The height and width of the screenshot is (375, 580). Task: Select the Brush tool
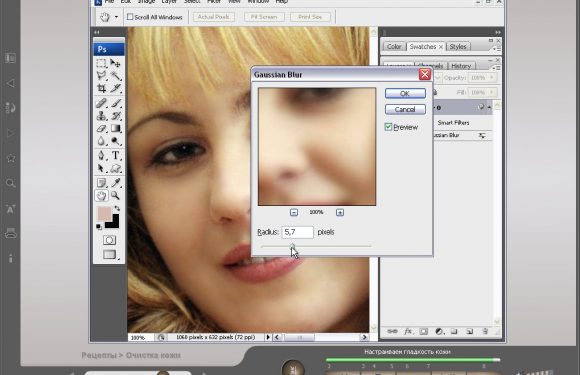(116, 103)
